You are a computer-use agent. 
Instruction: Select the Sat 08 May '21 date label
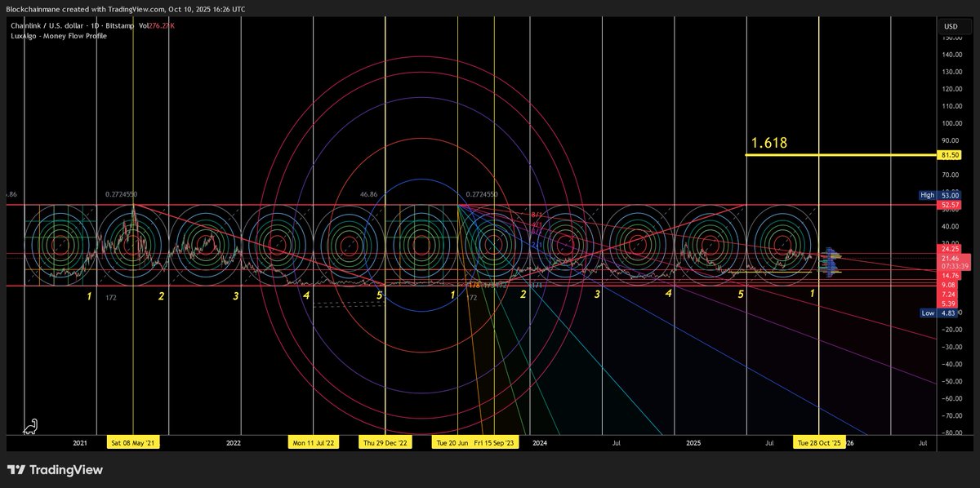click(132, 443)
